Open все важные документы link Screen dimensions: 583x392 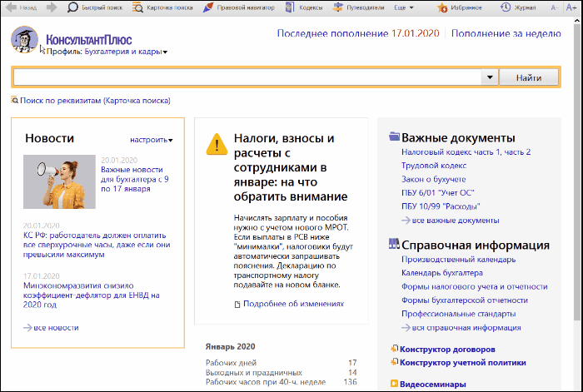456,221
